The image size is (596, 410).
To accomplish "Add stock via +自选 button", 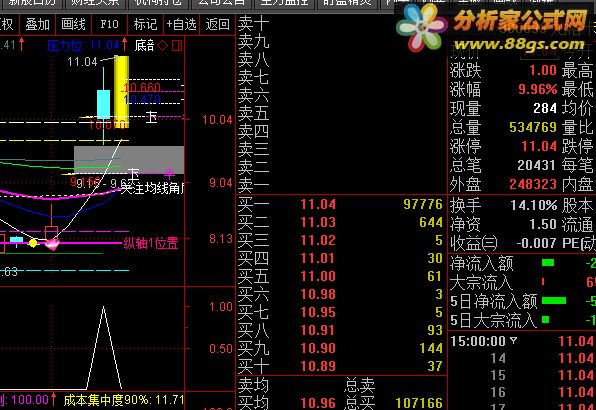I will coord(182,25).
